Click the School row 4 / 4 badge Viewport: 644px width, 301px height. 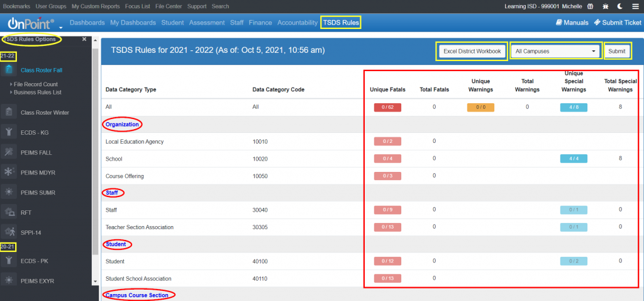[574, 159]
